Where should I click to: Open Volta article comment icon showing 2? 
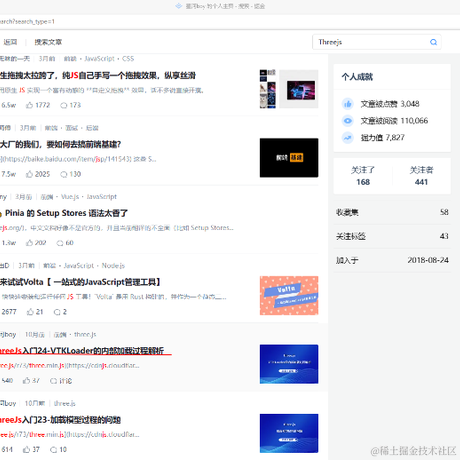click(x=57, y=312)
